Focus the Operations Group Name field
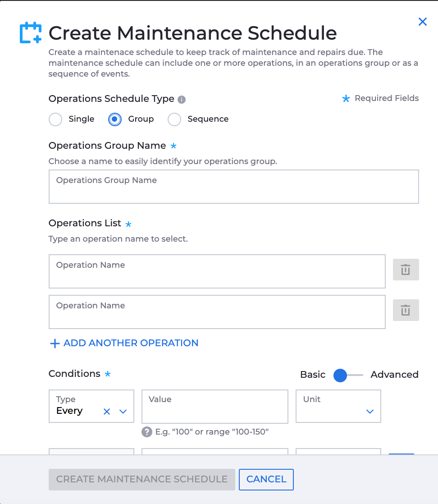438x504 pixels. [233, 187]
